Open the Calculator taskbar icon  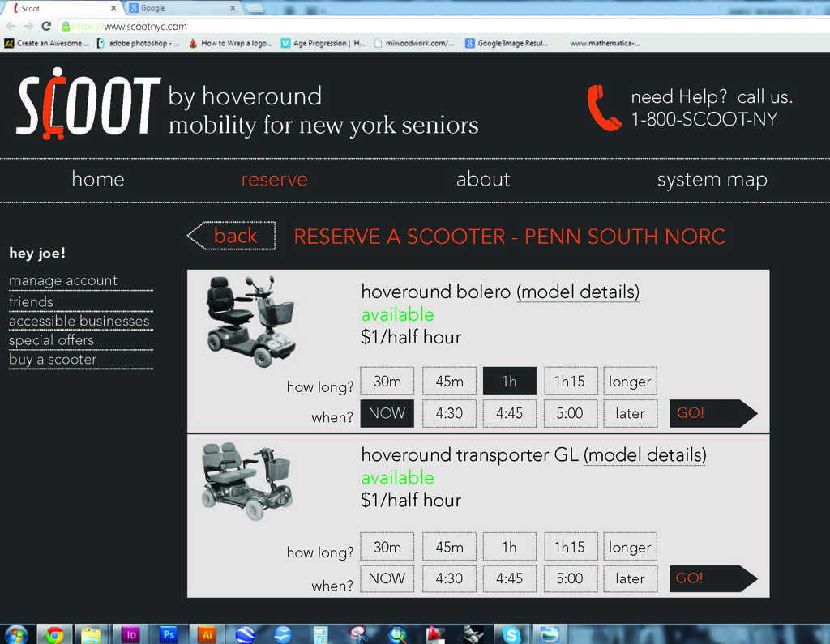[320, 634]
